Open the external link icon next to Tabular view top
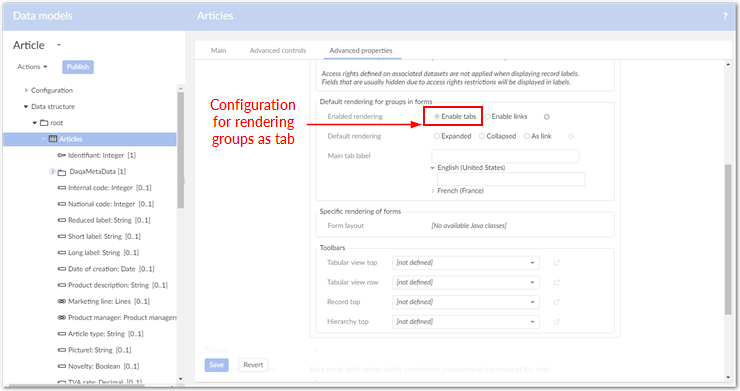This screenshot has height=391, width=740. (556, 263)
